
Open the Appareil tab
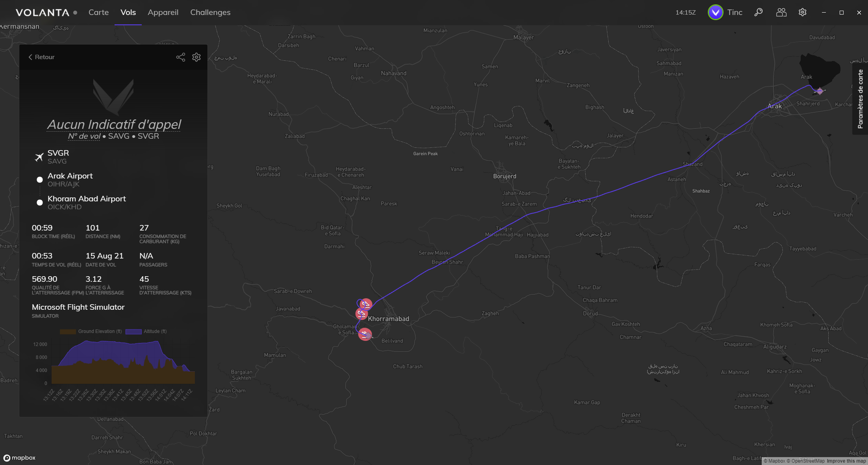(163, 12)
